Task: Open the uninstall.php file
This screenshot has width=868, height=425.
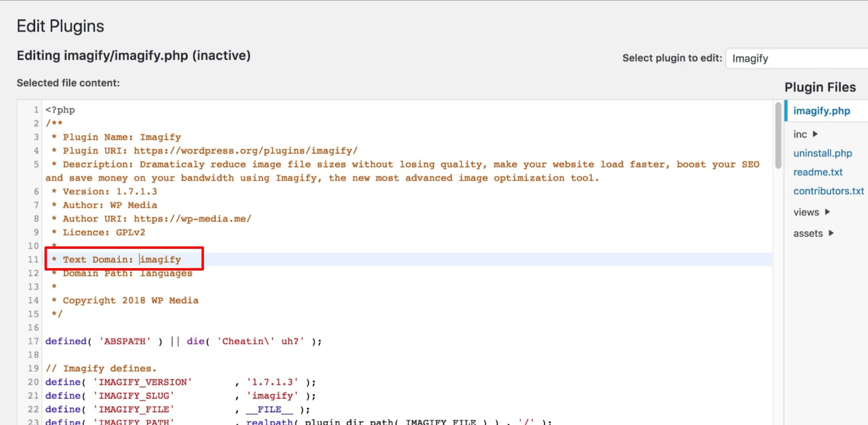Action: (x=822, y=153)
